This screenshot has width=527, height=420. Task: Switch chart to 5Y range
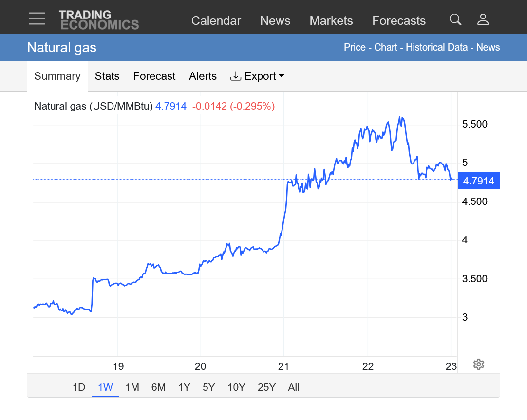click(208, 387)
